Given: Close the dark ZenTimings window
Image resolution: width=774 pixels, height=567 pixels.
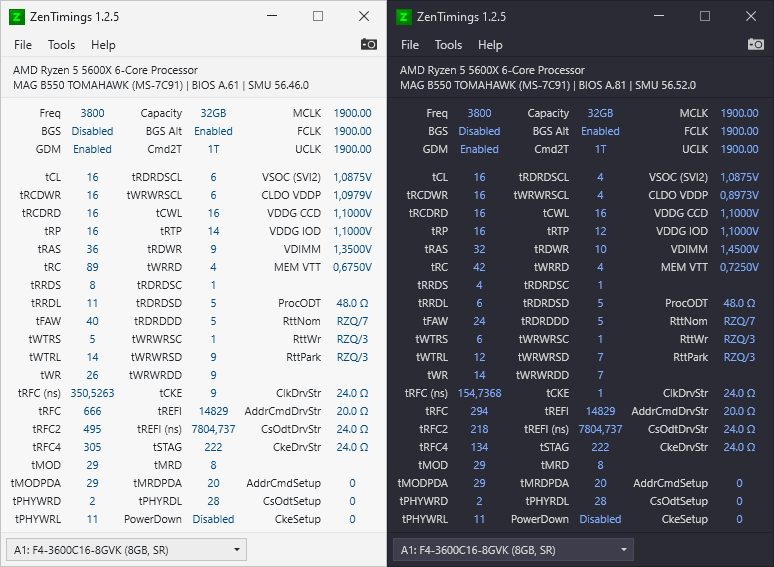Looking at the screenshot, I should coord(751,16).
